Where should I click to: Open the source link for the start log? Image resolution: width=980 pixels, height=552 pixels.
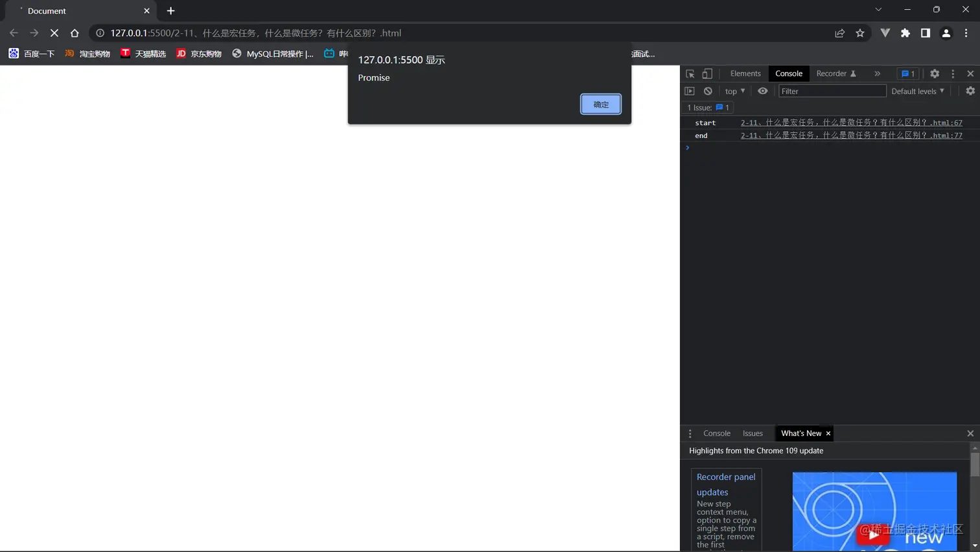point(852,123)
